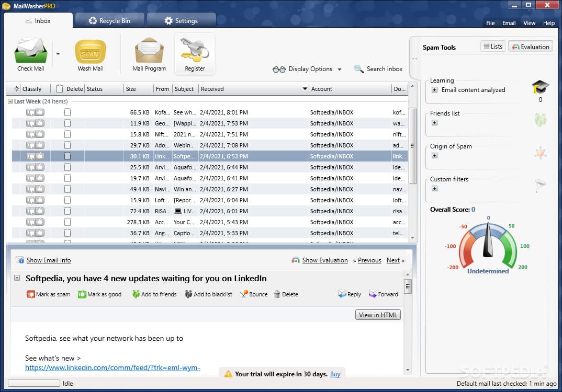
Task: Open Show Email Info link
Action: (48, 260)
